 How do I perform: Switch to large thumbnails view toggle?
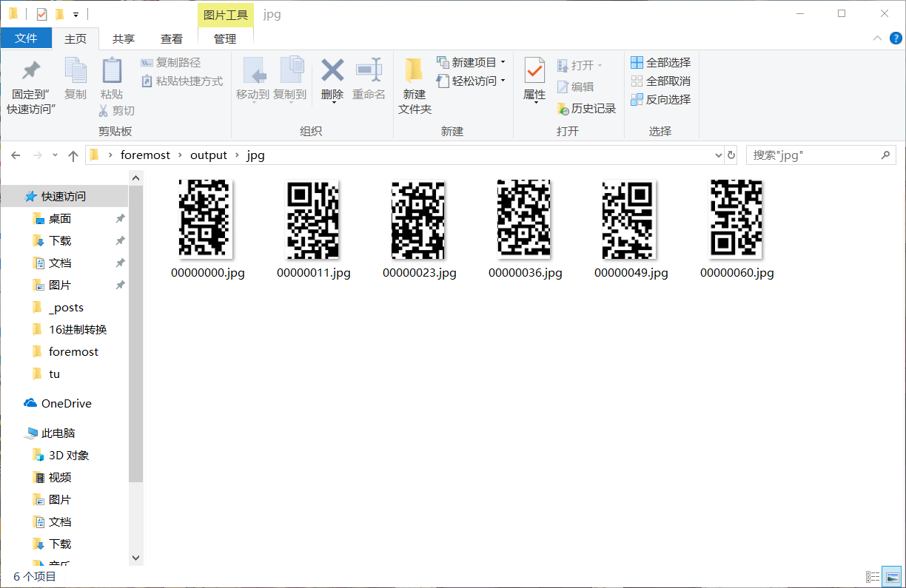coord(893,576)
